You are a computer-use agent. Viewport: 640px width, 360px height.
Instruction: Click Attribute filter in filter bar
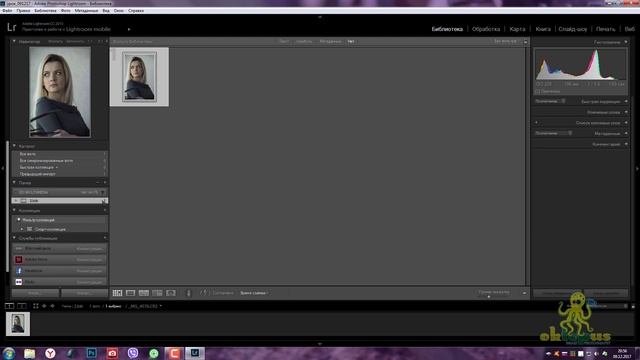coord(304,41)
